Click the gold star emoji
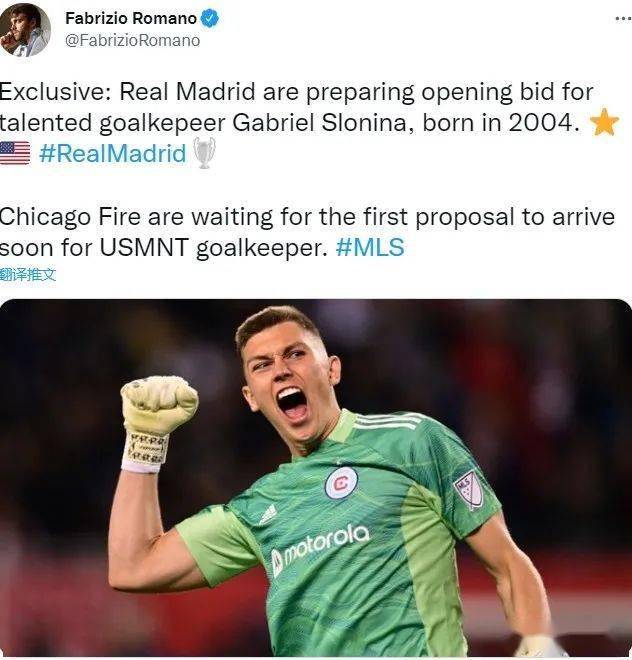632x660 pixels. [604, 122]
